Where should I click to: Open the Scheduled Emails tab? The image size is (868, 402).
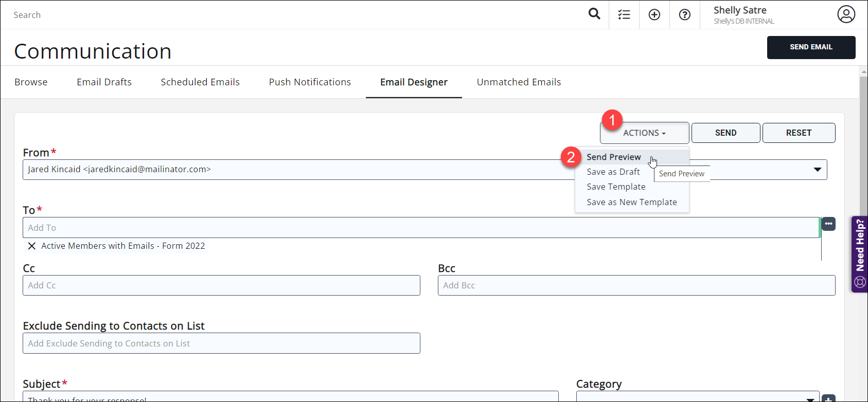(x=200, y=82)
